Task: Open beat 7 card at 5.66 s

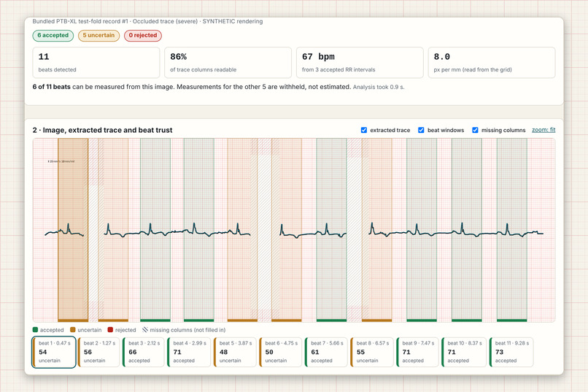Action: tap(326, 352)
